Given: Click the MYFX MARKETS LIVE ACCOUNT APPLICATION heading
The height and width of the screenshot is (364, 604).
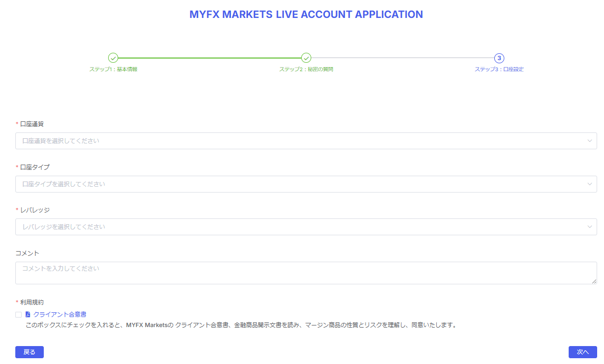Looking at the screenshot, I should [306, 14].
